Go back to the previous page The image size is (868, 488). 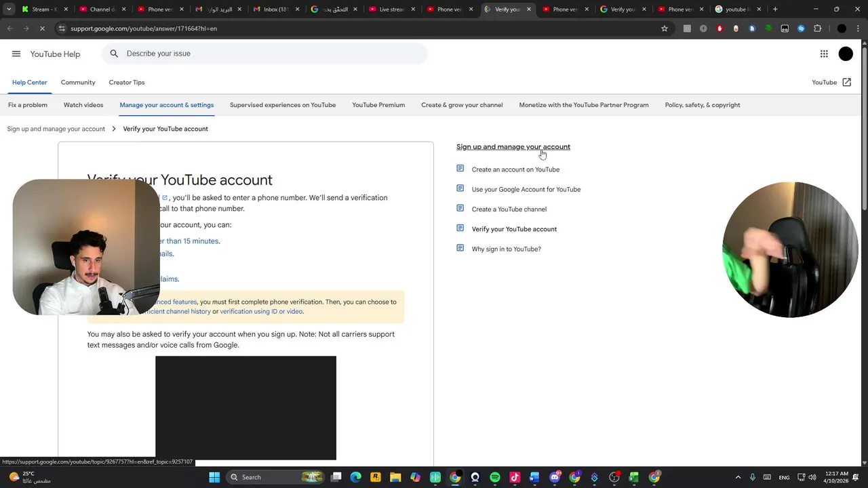[9, 28]
